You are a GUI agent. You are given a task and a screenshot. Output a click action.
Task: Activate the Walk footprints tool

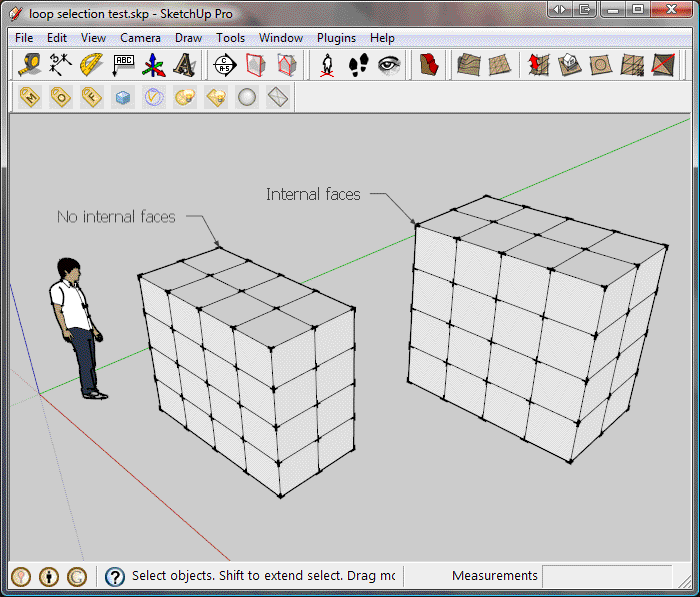[358, 65]
